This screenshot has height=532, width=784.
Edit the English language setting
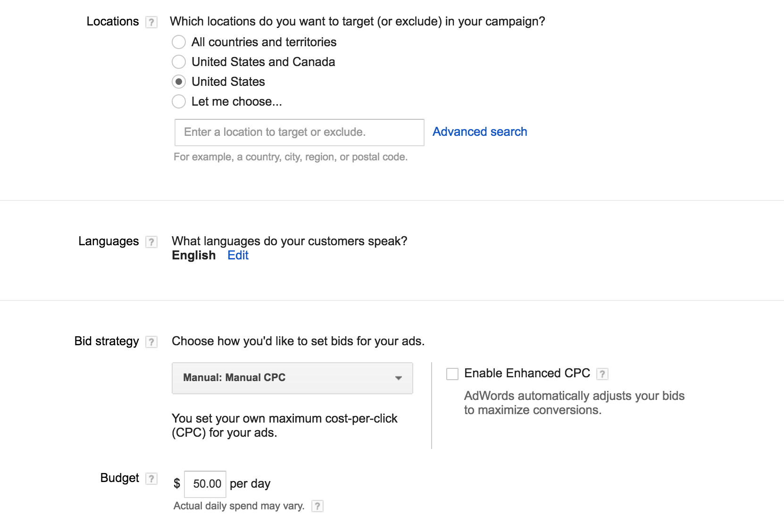point(238,255)
